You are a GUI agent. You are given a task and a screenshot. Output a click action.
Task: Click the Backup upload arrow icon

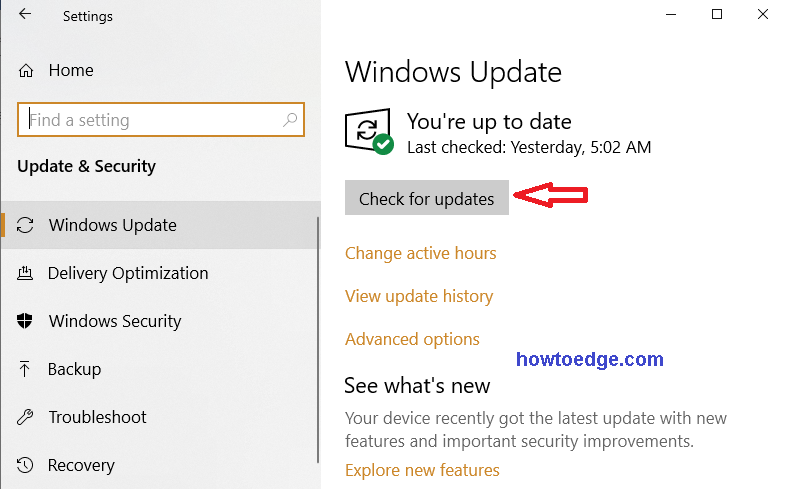coord(27,369)
